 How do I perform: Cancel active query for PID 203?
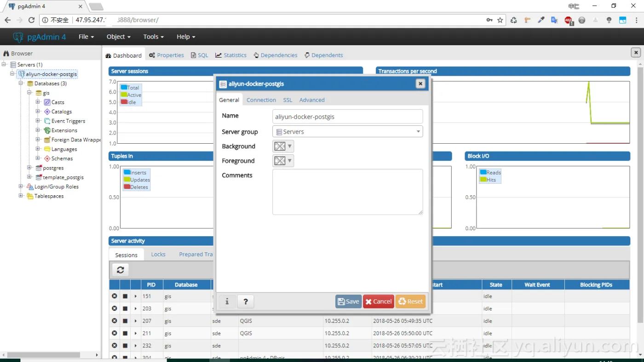(x=125, y=309)
